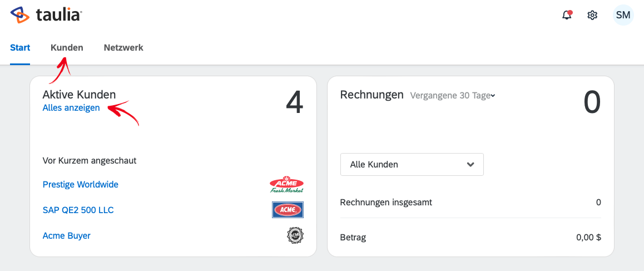The height and width of the screenshot is (271, 644).
Task: Click the Rechnungen card heading
Action: (x=371, y=95)
